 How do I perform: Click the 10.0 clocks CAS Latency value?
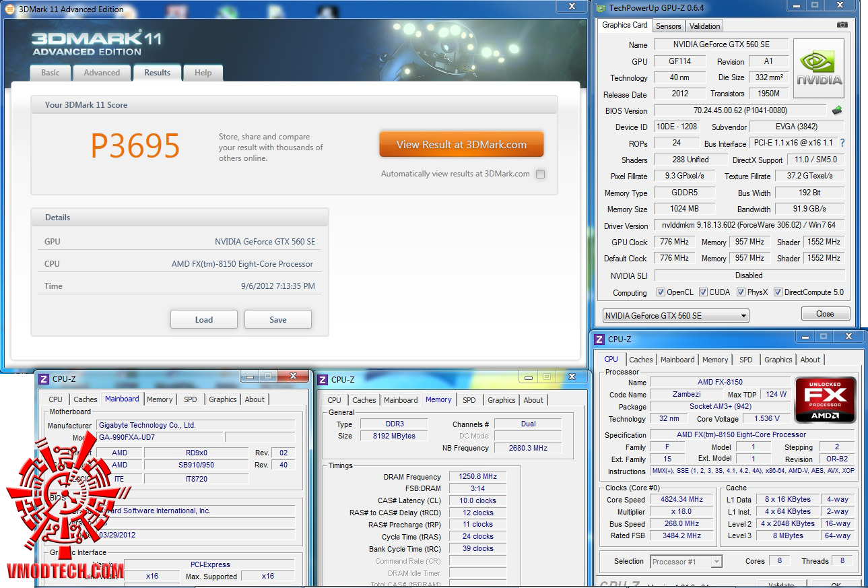point(477,501)
